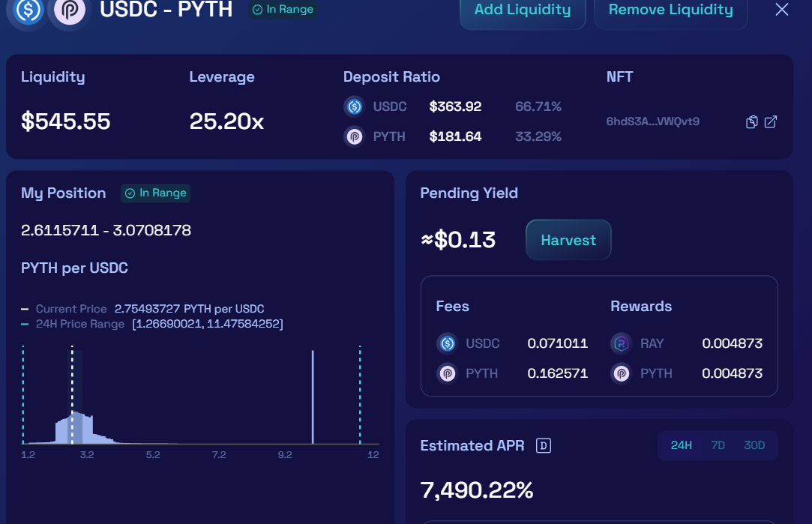
Task: Copy the NFT address with copy icon
Action: pyautogui.click(x=751, y=122)
